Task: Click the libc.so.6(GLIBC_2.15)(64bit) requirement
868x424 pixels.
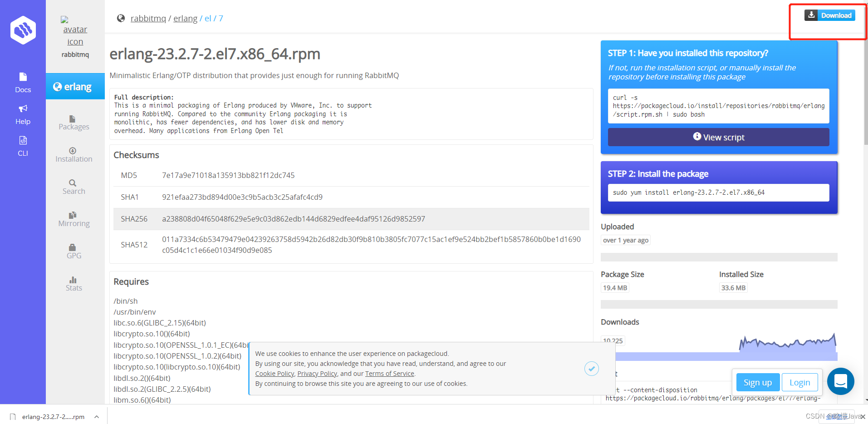Action: [x=160, y=323]
